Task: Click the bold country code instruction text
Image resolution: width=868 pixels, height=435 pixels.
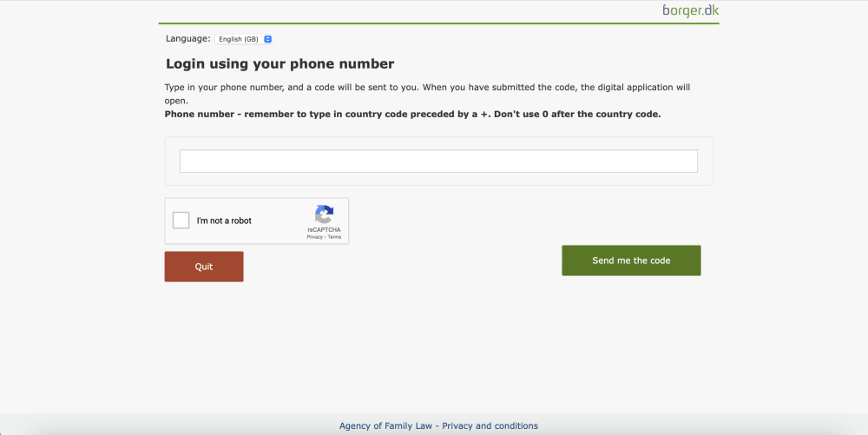Action: coord(412,114)
